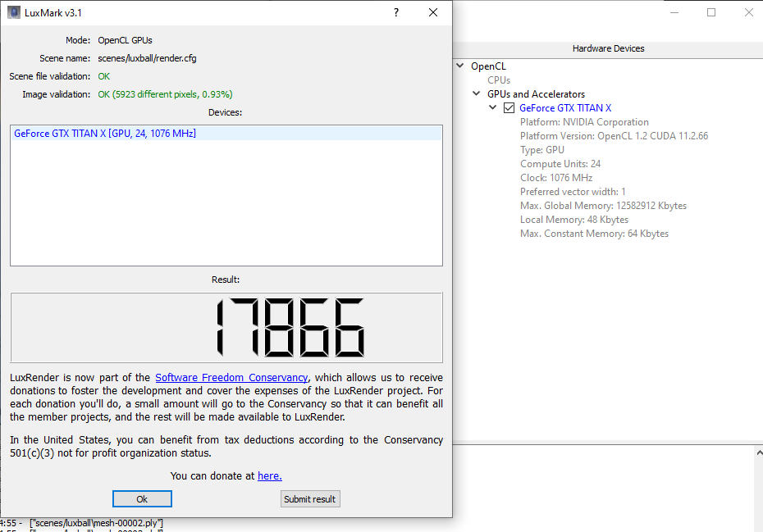The image size is (763, 532).
Task: Select 'Platform: NVIDIA Corporation' row
Action: coord(584,122)
